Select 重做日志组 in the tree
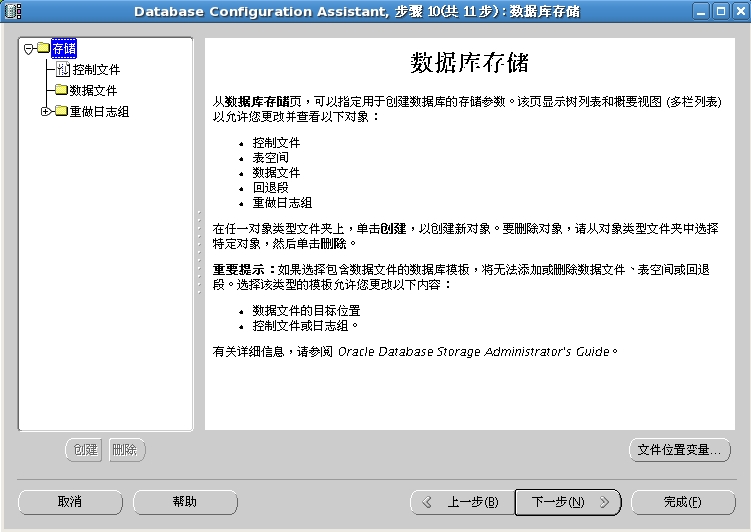Screen dimensions: 751x532 99,112
